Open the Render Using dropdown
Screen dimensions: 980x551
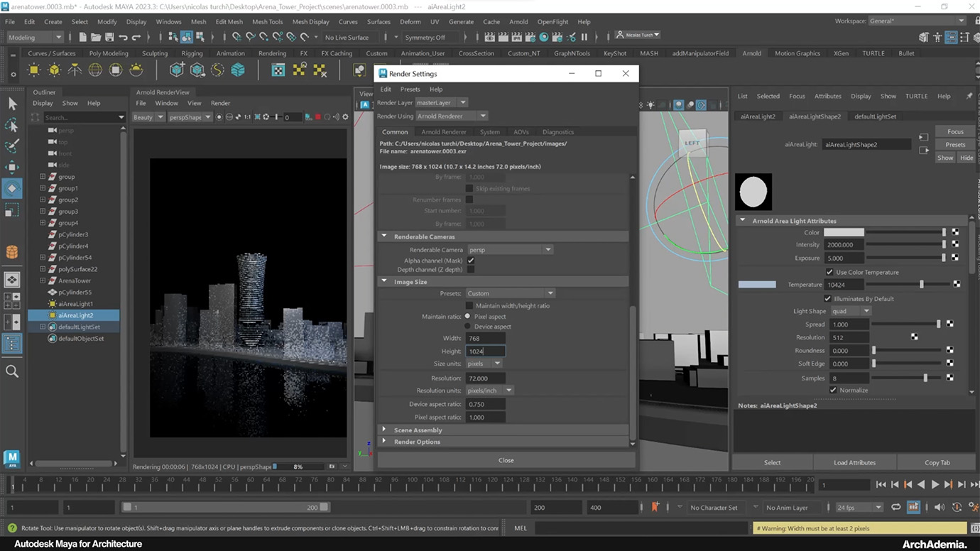(452, 116)
